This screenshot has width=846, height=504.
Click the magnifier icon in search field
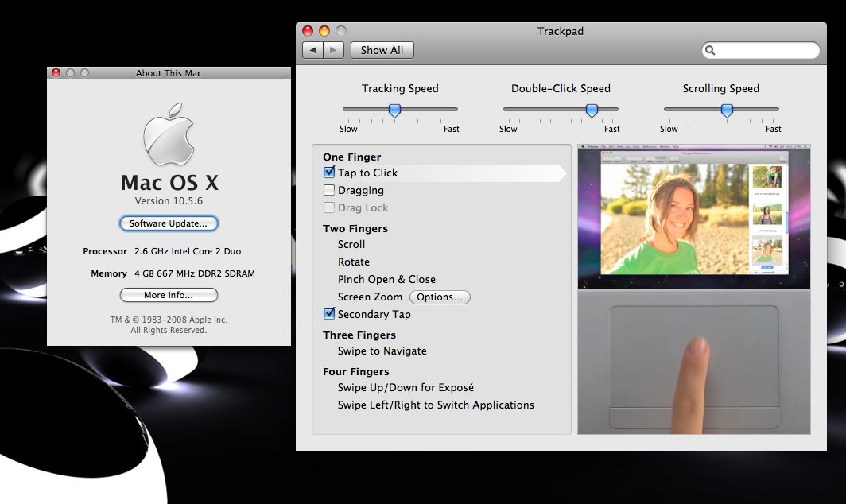(x=710, y=50)
